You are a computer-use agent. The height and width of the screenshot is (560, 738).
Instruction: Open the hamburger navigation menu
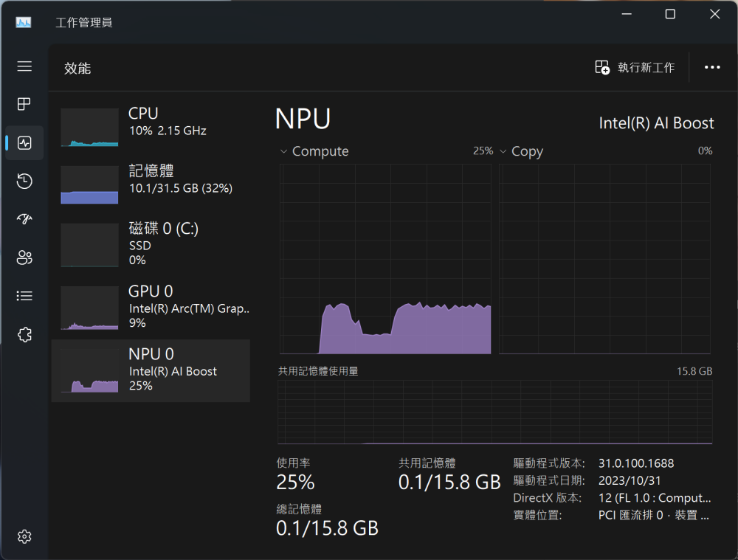click(24, 66)
